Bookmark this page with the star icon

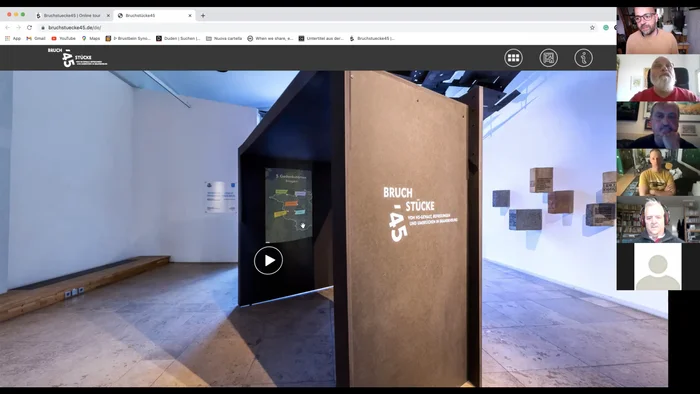(592, 28)
